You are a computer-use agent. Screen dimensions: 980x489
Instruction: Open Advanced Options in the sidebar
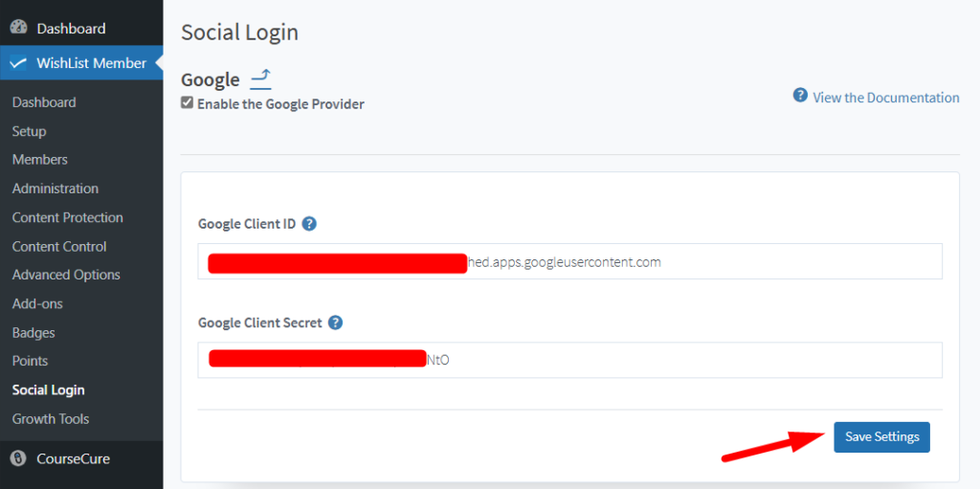(66, 275)
